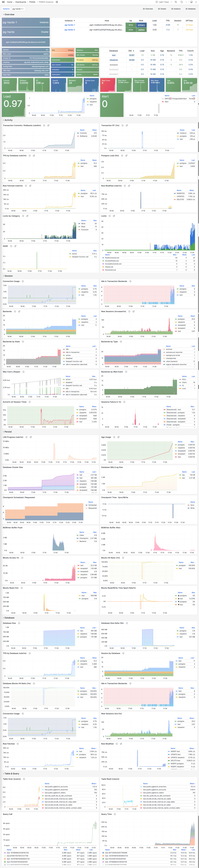
Task: Click the replica role link
Action: click(x=141, y=30)
